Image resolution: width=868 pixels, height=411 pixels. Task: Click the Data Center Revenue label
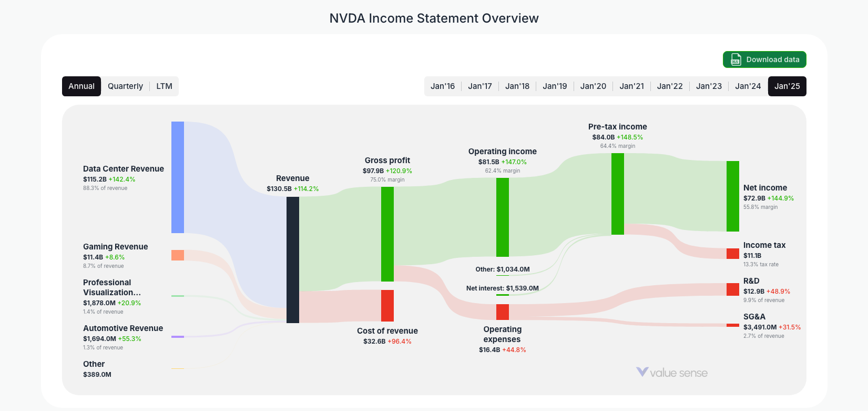coord(124,169)
